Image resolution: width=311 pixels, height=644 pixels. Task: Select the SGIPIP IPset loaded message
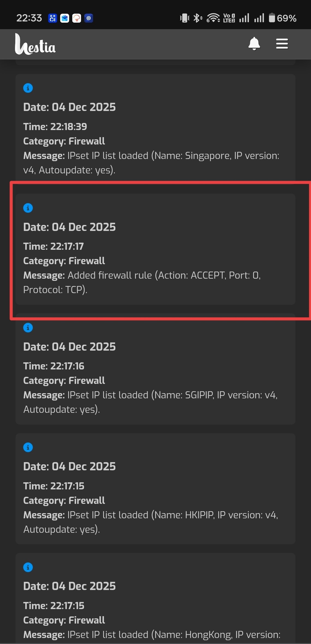[x=150, y=402]
